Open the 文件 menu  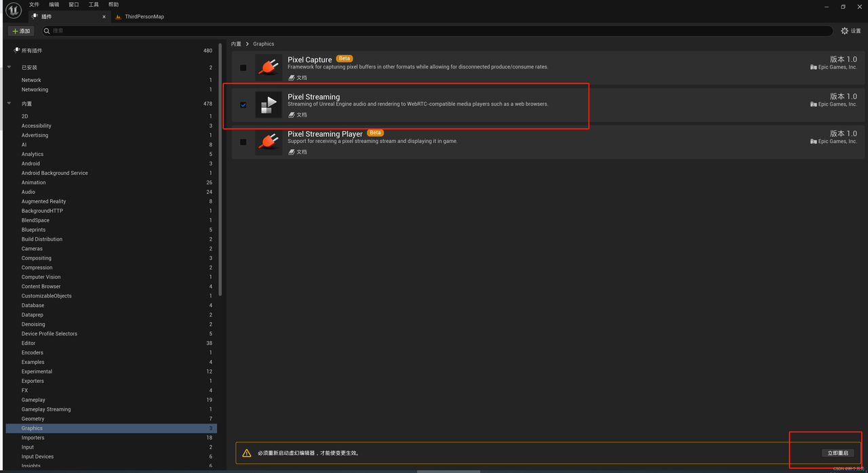34,5
